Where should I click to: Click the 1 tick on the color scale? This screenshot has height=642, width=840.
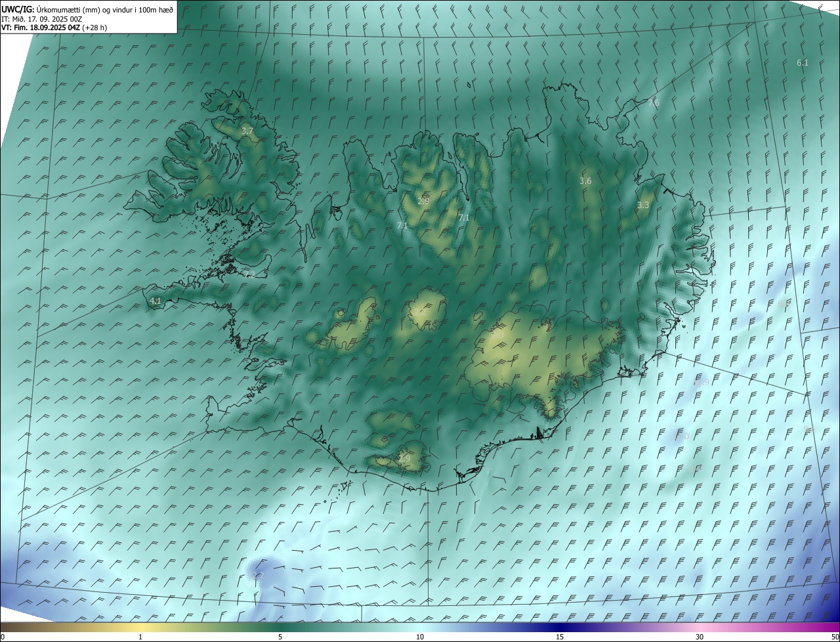tap(140, 637)
